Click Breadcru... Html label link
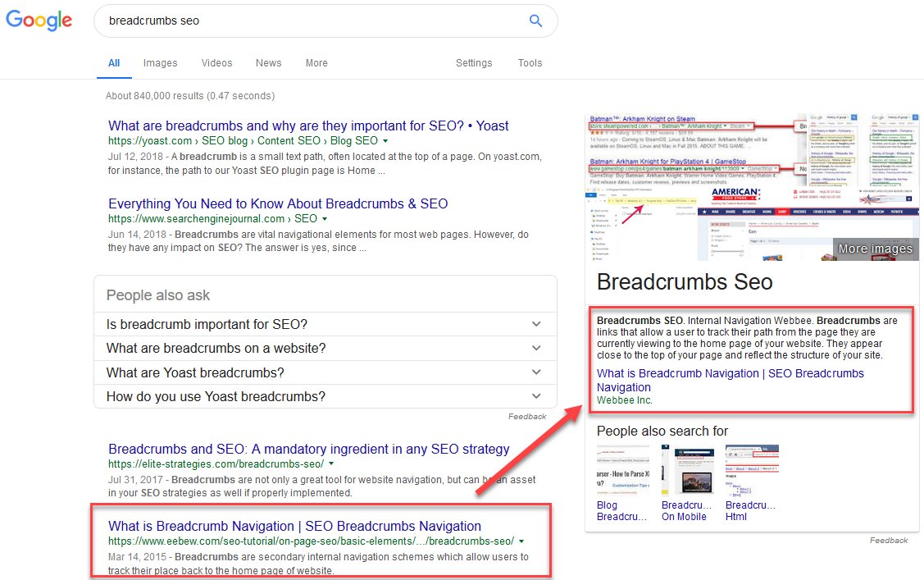Viewport: 924px width, 580px height. click(750, 511)
